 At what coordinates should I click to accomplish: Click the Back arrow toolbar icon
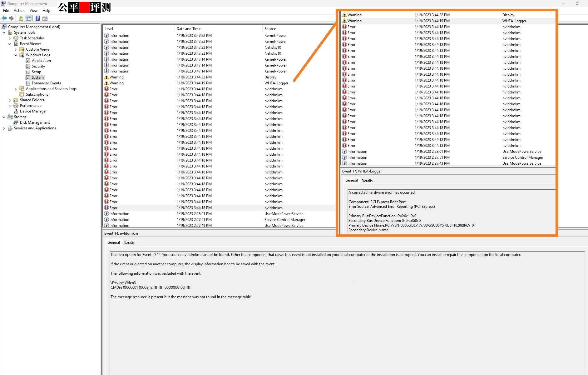point(4,18)
